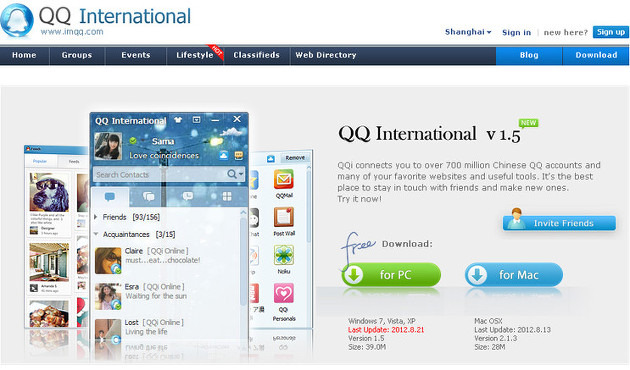Click the contact list scrollbar
630x370 pixels.
coord(243,261)
